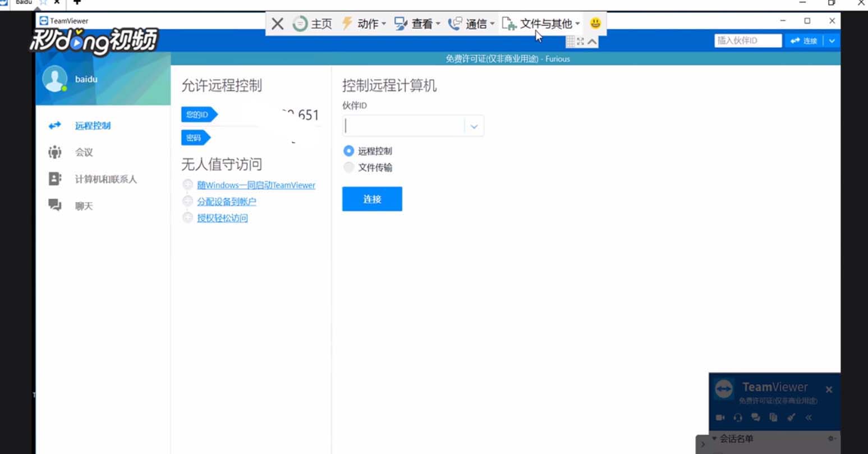The width and height of the screenshot is (868, 454).
Task: Open the 通信 menu in the session toolbar
Action: tap(471, 24)
